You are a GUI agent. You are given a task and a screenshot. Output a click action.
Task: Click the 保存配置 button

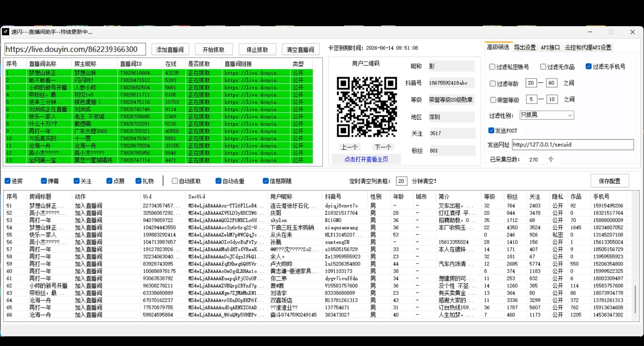pyautogui.click(x=610, y=180)
